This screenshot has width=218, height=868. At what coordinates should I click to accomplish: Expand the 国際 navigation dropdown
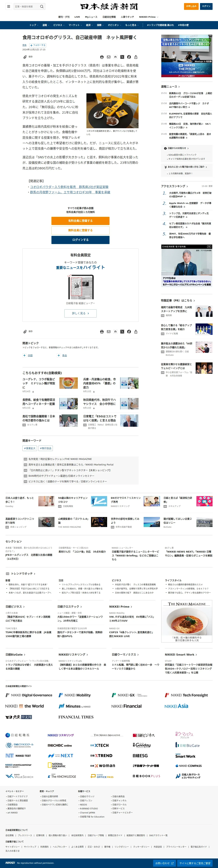pyautogui.click(x=100, y=25)
